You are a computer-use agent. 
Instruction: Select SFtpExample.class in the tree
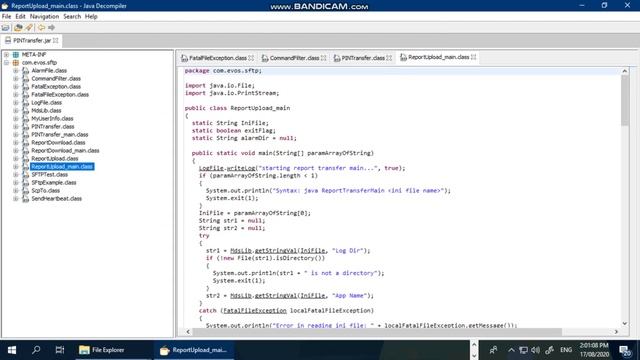tap(54, 182)
